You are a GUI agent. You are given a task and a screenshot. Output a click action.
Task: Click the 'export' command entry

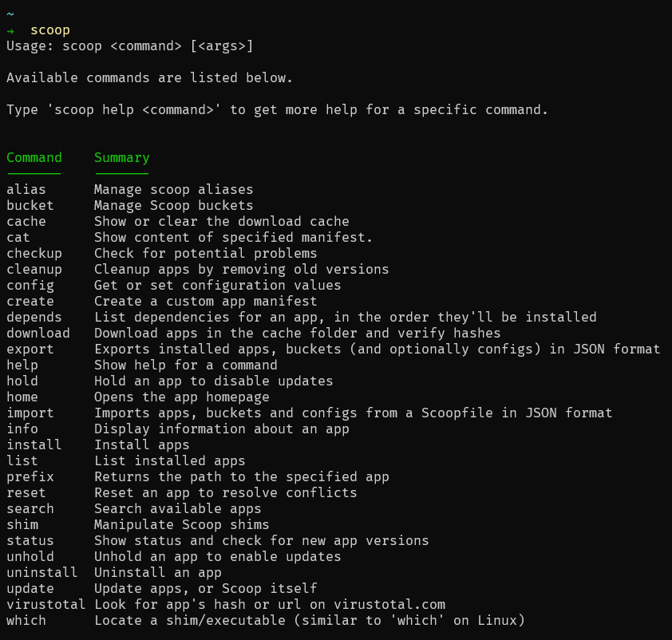[30, 350]
